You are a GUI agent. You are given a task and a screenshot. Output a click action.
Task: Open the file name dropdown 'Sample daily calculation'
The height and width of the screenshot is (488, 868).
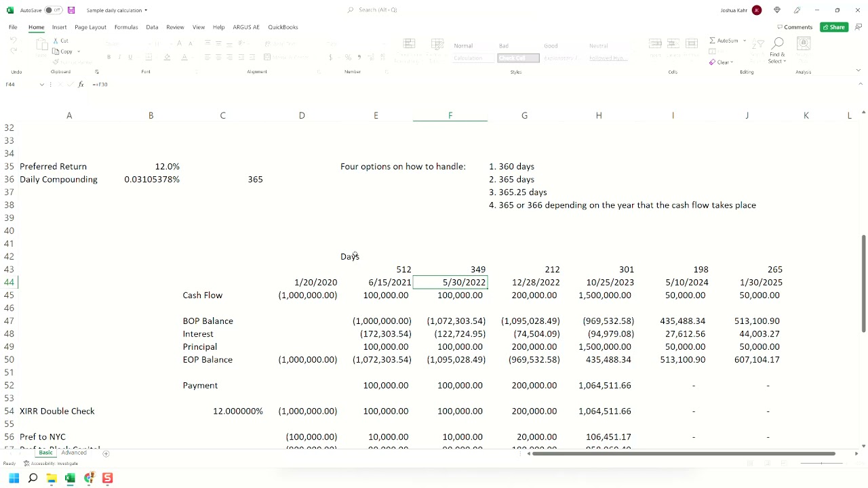point(117,10)
